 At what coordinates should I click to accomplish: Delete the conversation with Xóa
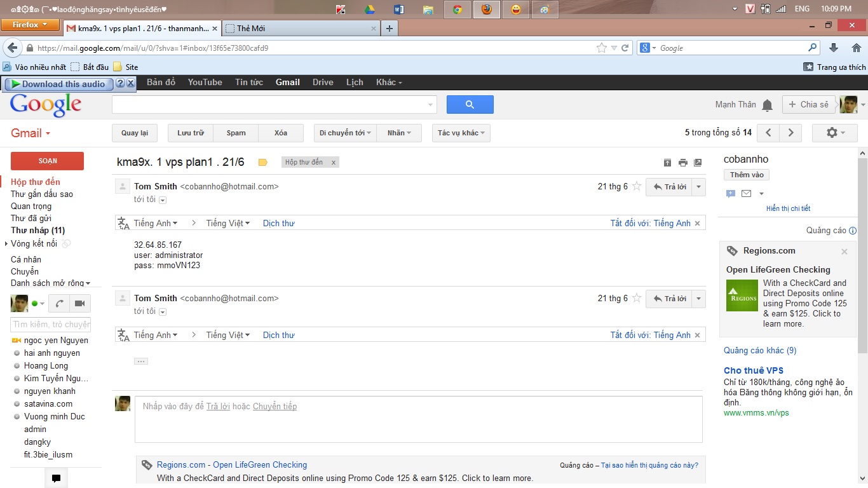click(x=281, y=133)
